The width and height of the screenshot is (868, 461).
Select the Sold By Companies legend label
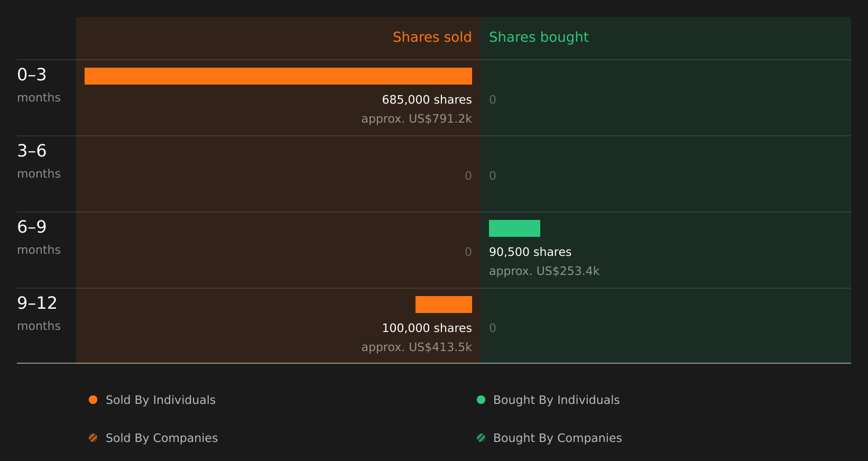click(162, 438)
